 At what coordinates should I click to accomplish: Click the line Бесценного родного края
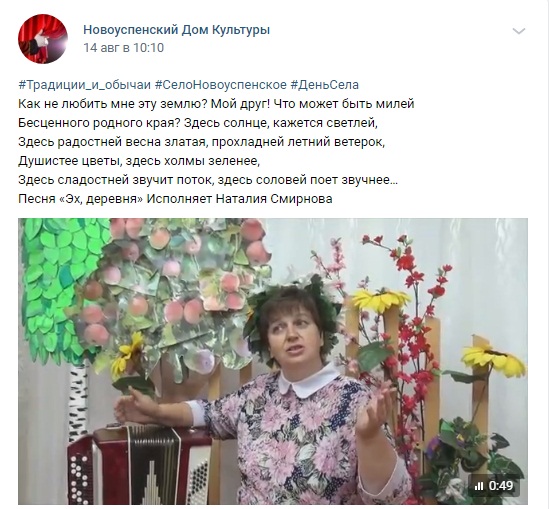point(198,123)
